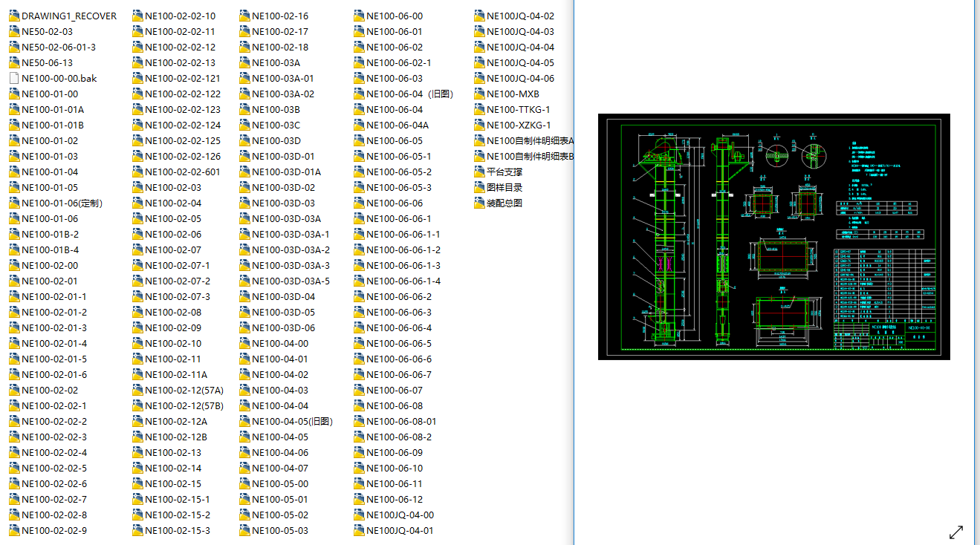Image resolution: width=980 pixels, height=545 pixels.
Task: Click the file name NE100-06-08-01
Action: 402,421
